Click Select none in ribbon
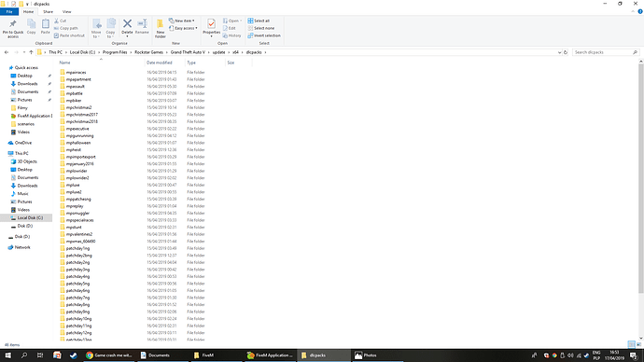 pos(261,28)
